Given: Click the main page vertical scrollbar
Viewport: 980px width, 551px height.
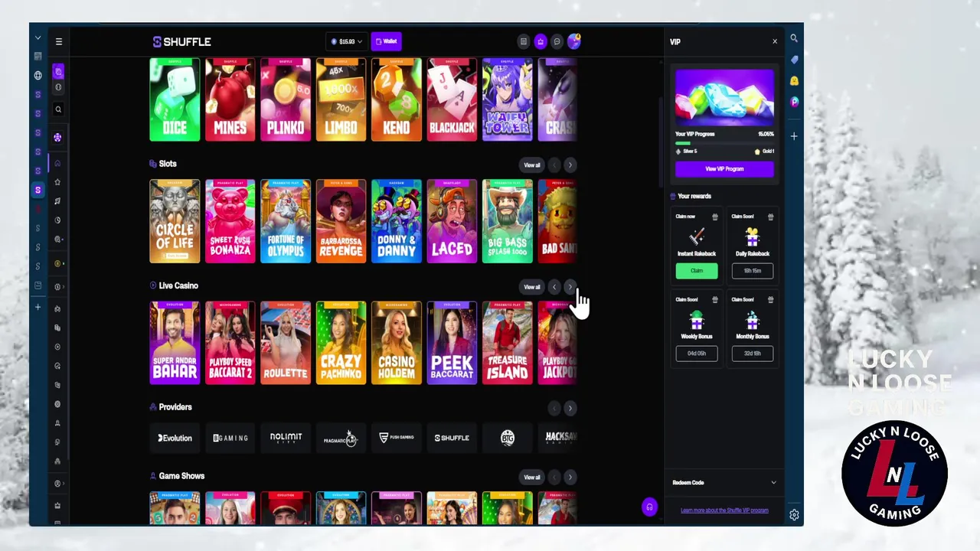Looking at the screenshot, I should (661, 142).
